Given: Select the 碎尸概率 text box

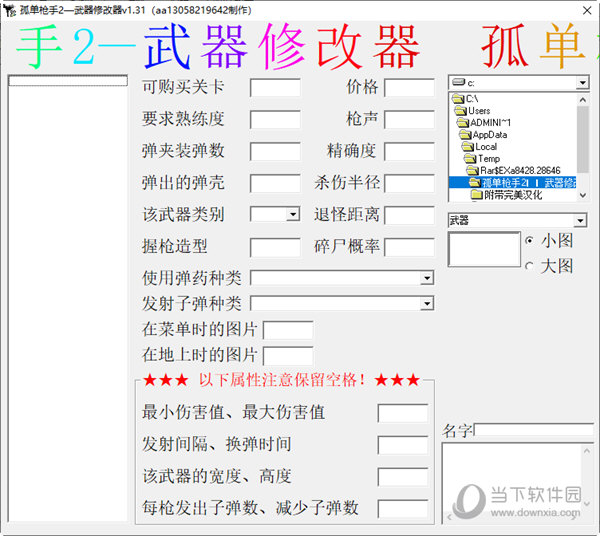Looking at the screenshot, I should [x=409, y=247].
